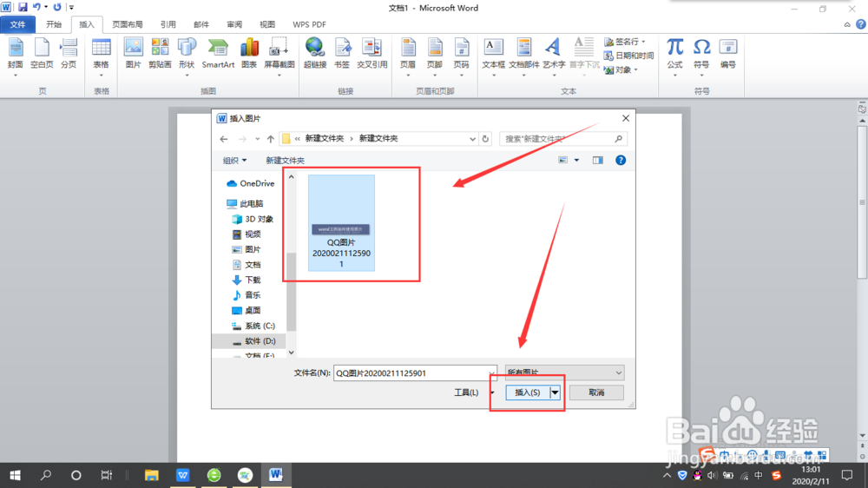Image resolution: width=868 pixels, height=488 pixels.
Task: Select OneDrive in the navigation pane
Action: (251, 183)
